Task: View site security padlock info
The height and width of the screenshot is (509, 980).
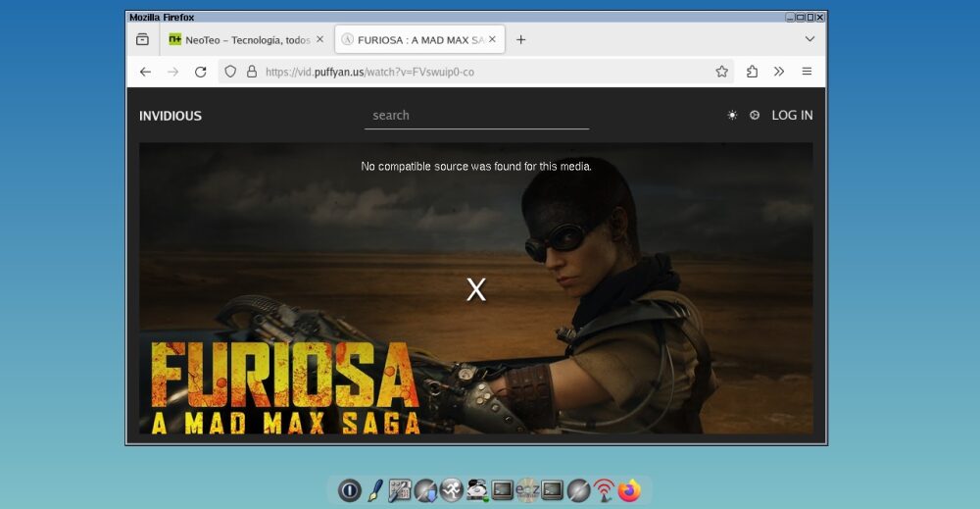Action: pos(252,72)
